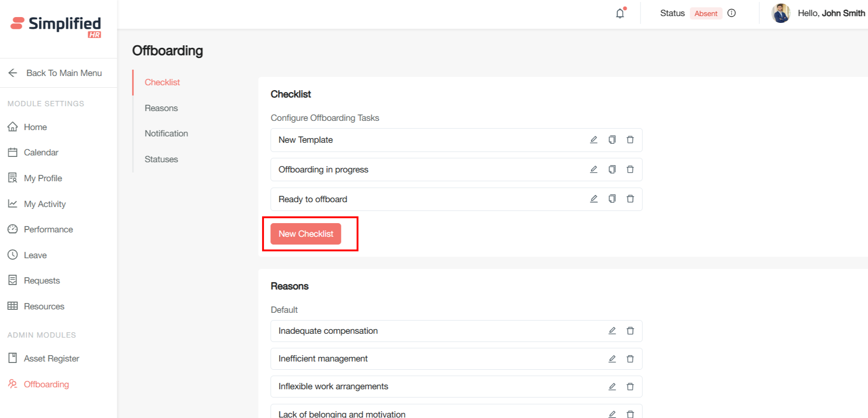This screenshot has width=868, height=418.
Task: Delete the Inflexible work arrangements reason
Action: click(x=630, y=386)
